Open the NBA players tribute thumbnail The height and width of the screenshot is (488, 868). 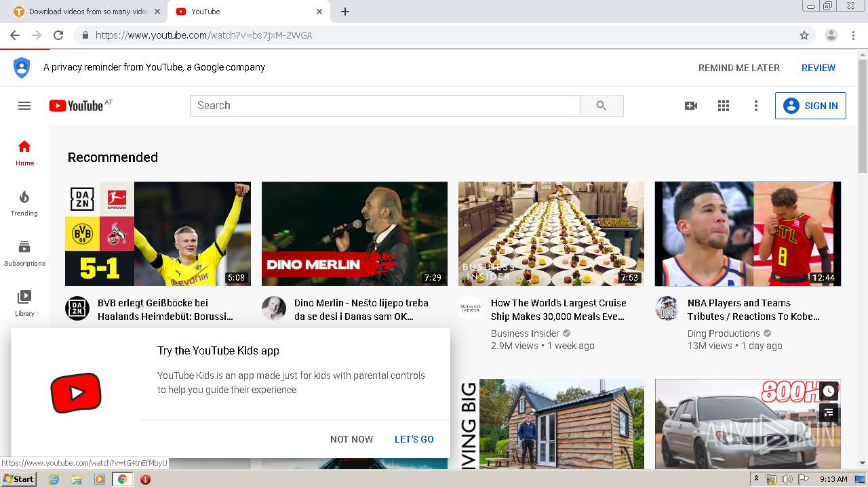[x=748, y=234]
